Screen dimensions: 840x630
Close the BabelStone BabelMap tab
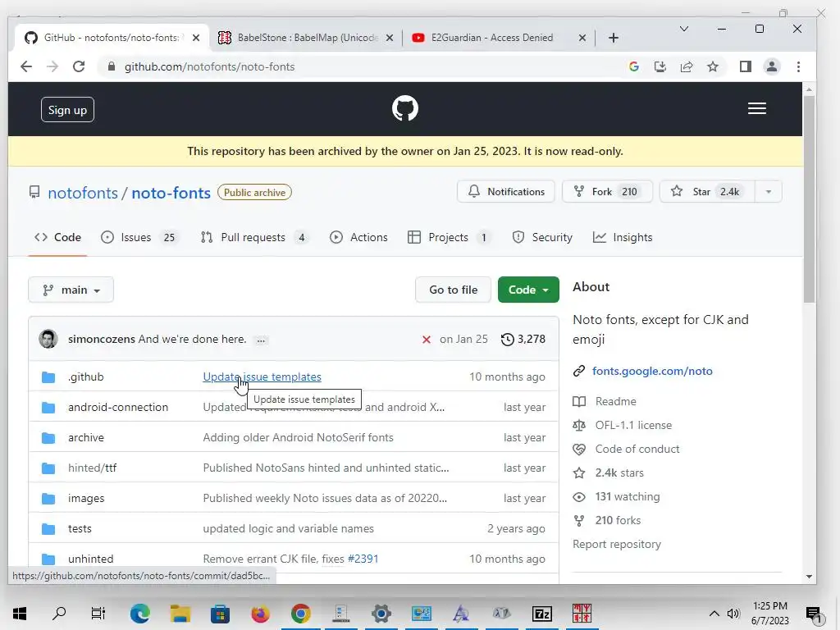[x=390, y=38]
